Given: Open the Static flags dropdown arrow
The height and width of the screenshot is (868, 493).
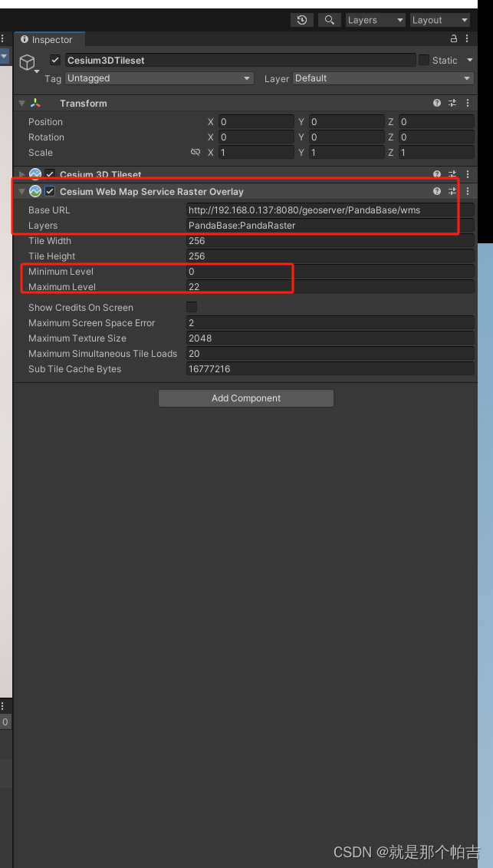Looking at the screenshot, I should (470, 60).
